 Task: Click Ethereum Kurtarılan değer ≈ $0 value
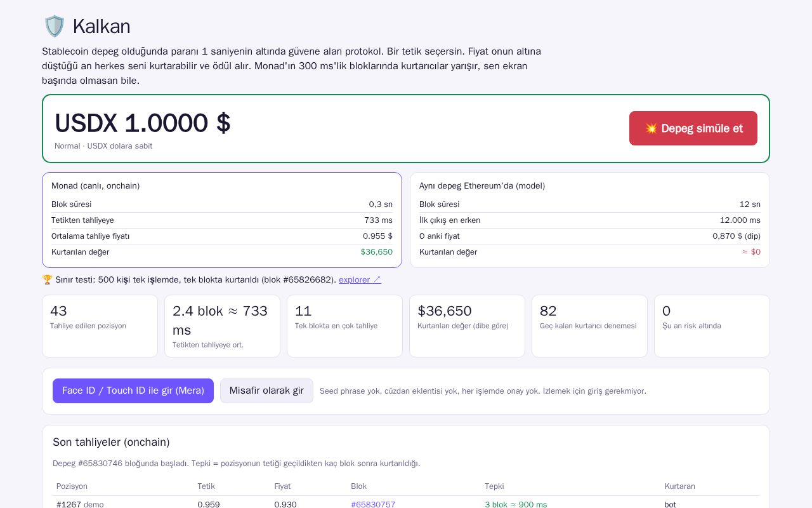(x=751, y=252)
